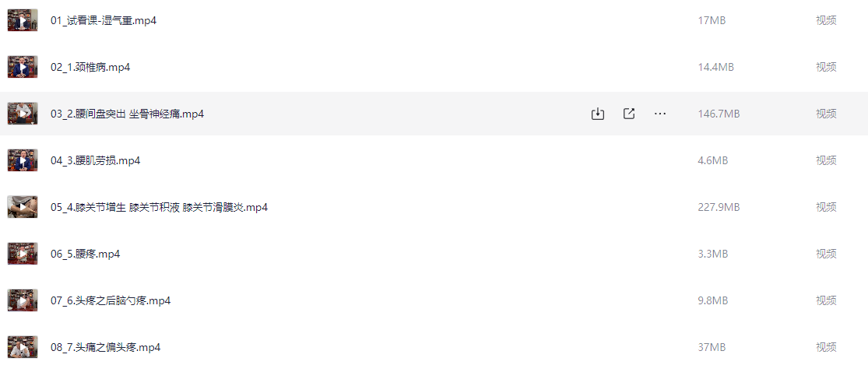Screen dimensions: 868x372
Task: Play thumbnail of 06_5.腰疼.mp4
Action: tap(23, 254)
